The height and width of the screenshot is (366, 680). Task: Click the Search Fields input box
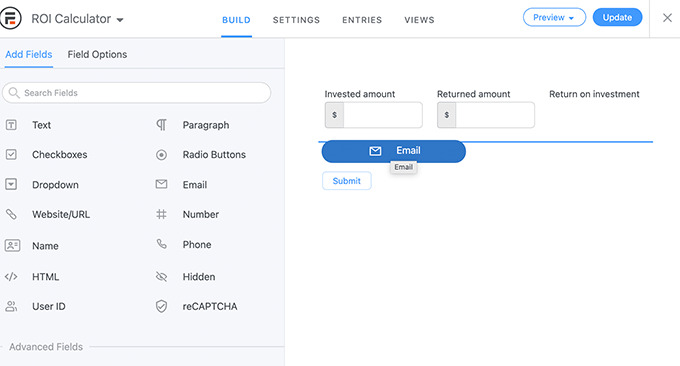pyautogui.click(x=137, y=93)
